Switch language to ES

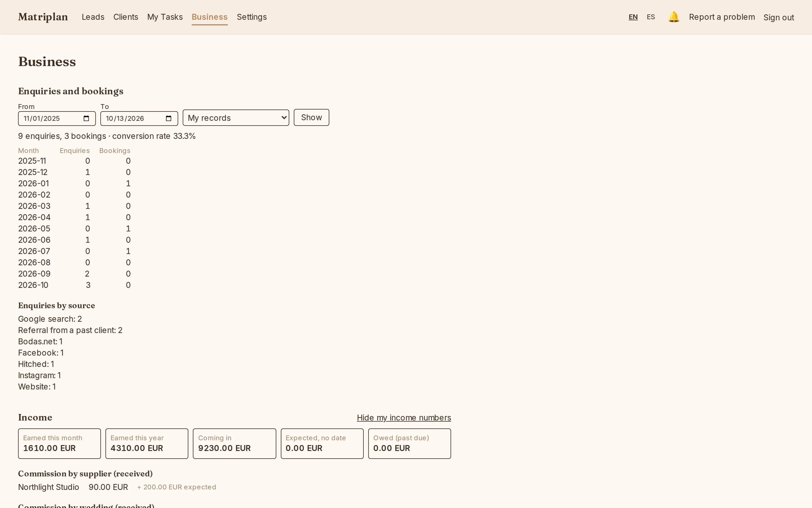(x=651, y=17)
